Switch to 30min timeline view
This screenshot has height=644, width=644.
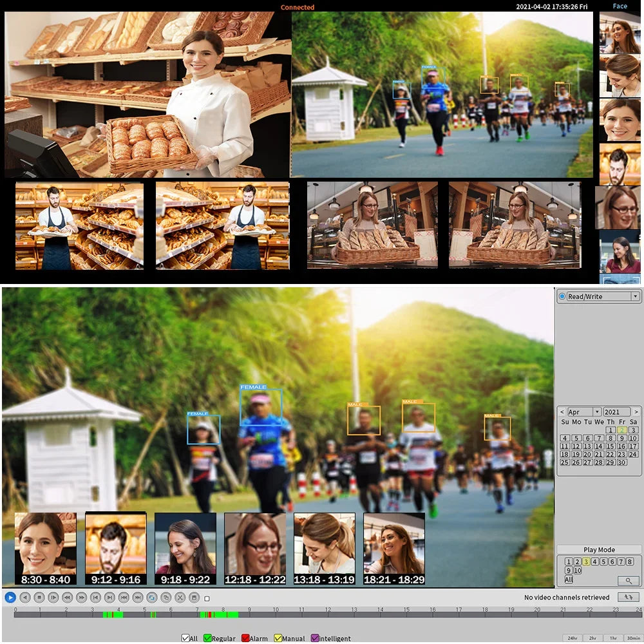click(x=632, y=638)
